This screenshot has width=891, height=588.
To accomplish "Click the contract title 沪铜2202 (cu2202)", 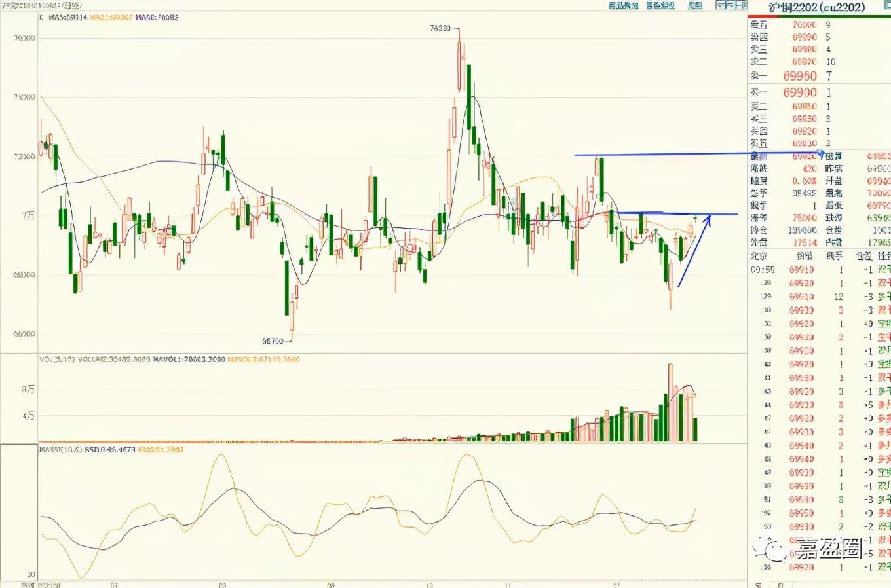I will click(816, 7).
